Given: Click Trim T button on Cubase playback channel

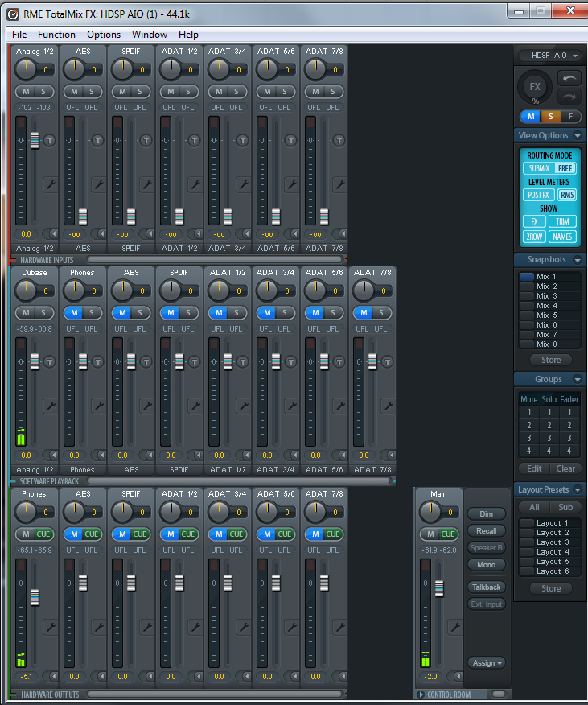Looking at the screenshot, I should click(x=49, y=362).
